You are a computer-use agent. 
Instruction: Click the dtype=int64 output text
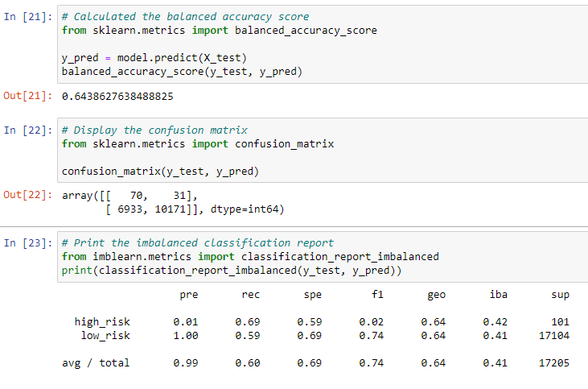[x=247, y=209]
